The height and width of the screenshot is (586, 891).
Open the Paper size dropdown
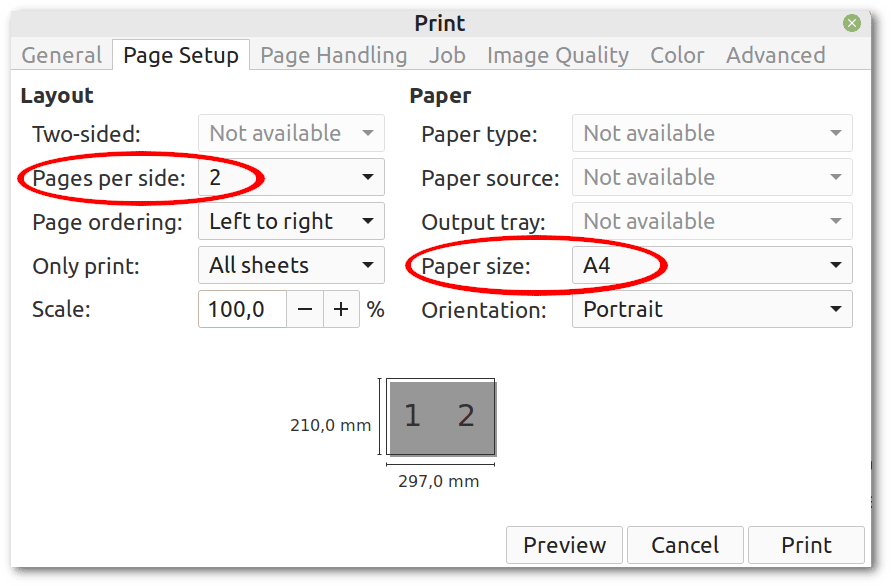coord(711,265)
